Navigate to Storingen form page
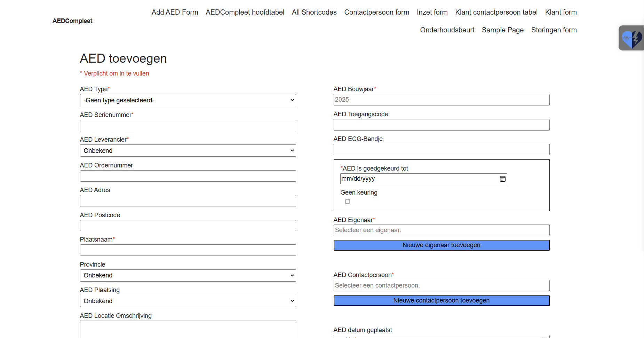Viewport: 644px width, 338px height. click(x=554, y=30)
